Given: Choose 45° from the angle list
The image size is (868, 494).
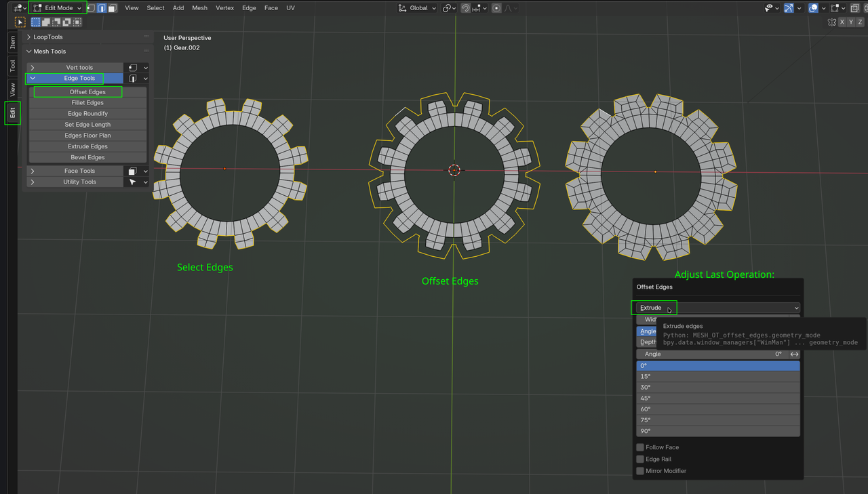Looking at the screenshot, I should pyautogui.click(x=717, y=398).
